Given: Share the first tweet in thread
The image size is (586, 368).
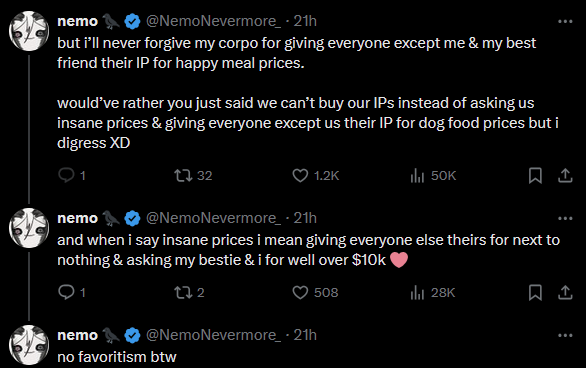Looking at the screenshot, I should [x=565, y=175].
